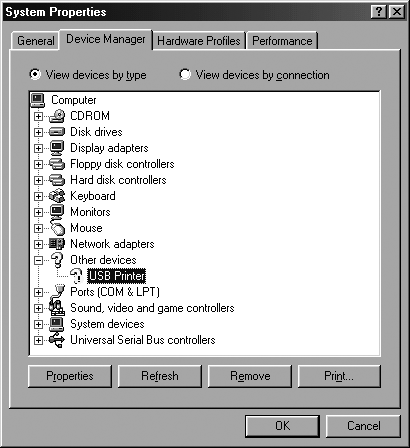Switch to the Hardware Profiles tab
This screenshot has height=448, width=410.
coord(199,41)
